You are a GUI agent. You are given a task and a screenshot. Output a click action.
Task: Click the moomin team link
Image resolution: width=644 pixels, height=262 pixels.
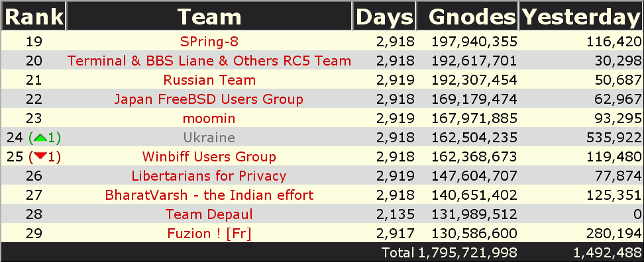[209, 118]
